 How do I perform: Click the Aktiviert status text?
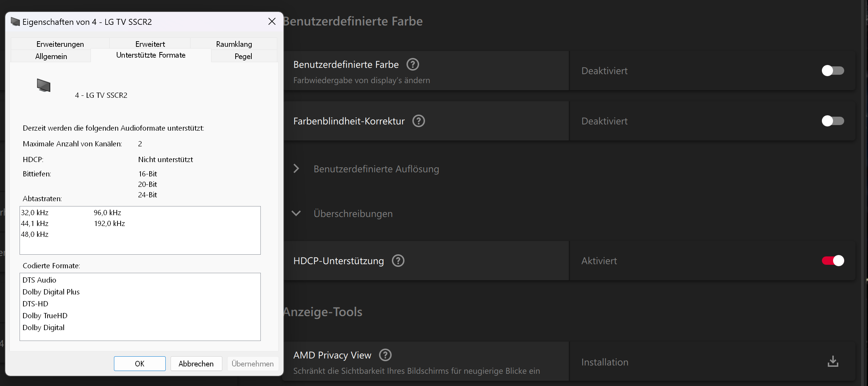[x=599, y=261]
